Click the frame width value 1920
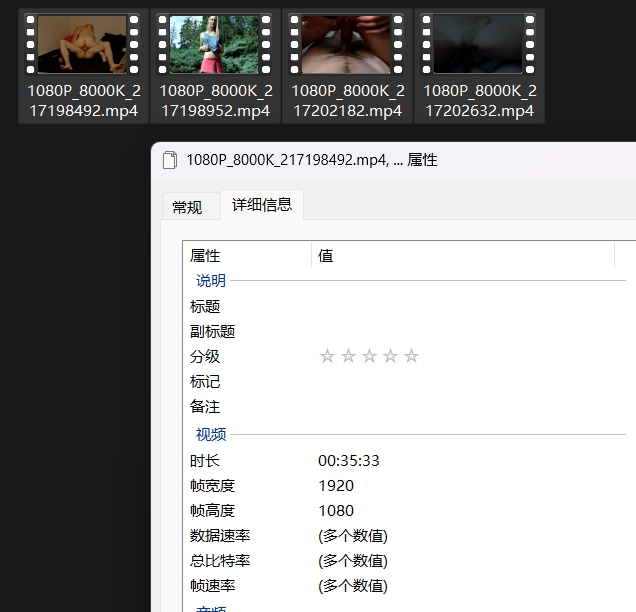The image size is (636, 612). tap(336, 486)
